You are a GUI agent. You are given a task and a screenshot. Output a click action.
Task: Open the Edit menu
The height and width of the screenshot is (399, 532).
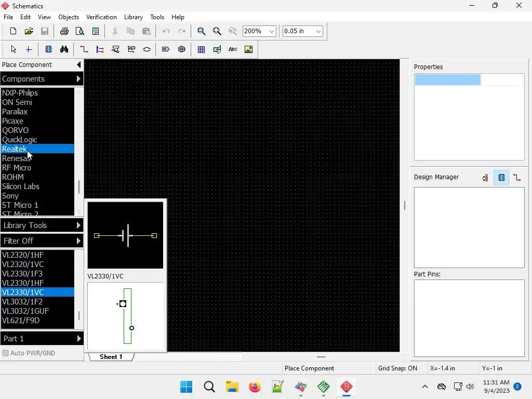(25, 17)
